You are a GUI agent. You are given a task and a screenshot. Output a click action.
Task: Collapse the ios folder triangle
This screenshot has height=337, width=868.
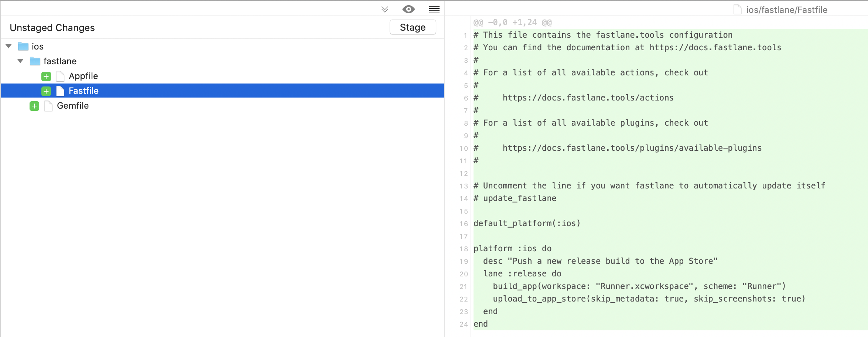click(9, 46)
